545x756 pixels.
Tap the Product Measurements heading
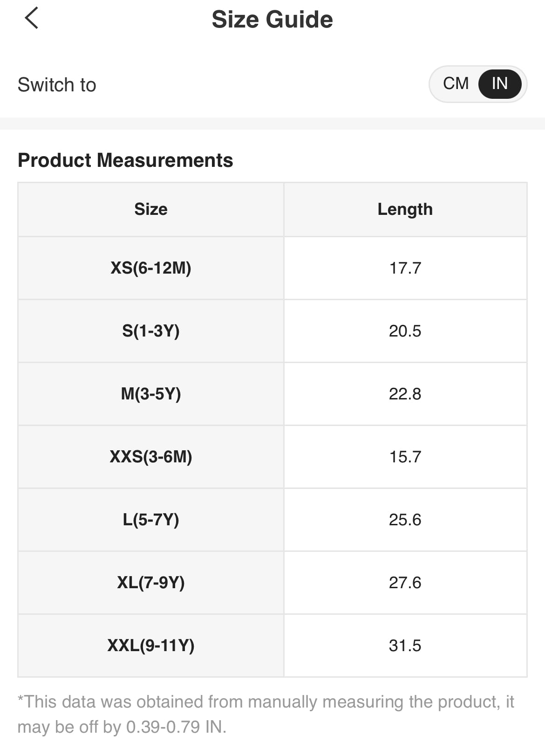[125, 160]
